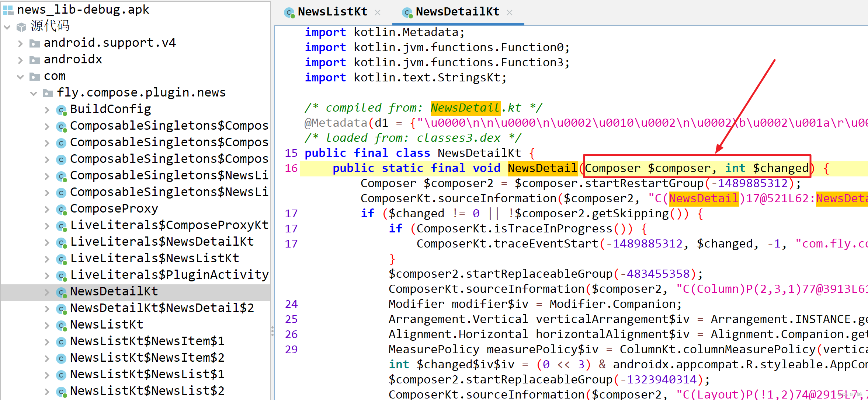Close the NewsDetailKt tab
Viewport: 868px width, 400px height.
[510, 13]
